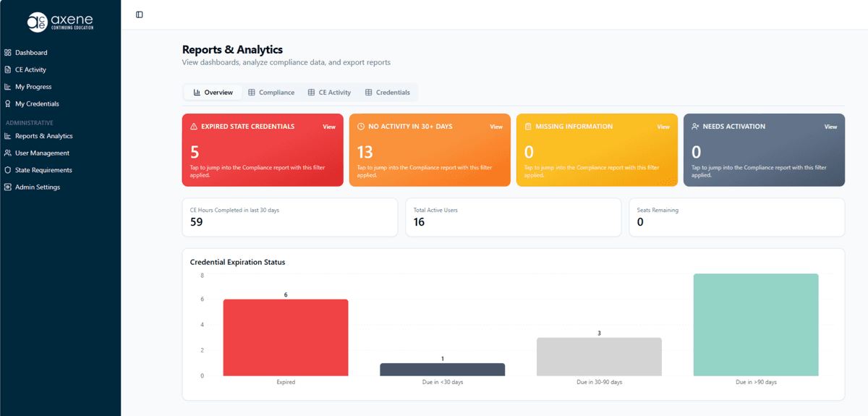Click the 'Due in <30 days' axis label
Viewport: 868px width, 416px height.
443,382
